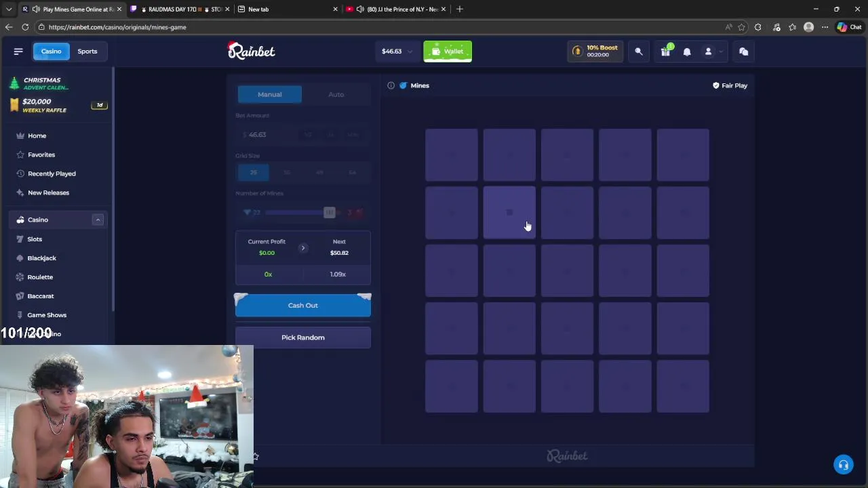Open the green Wallet button

point(448,52)
